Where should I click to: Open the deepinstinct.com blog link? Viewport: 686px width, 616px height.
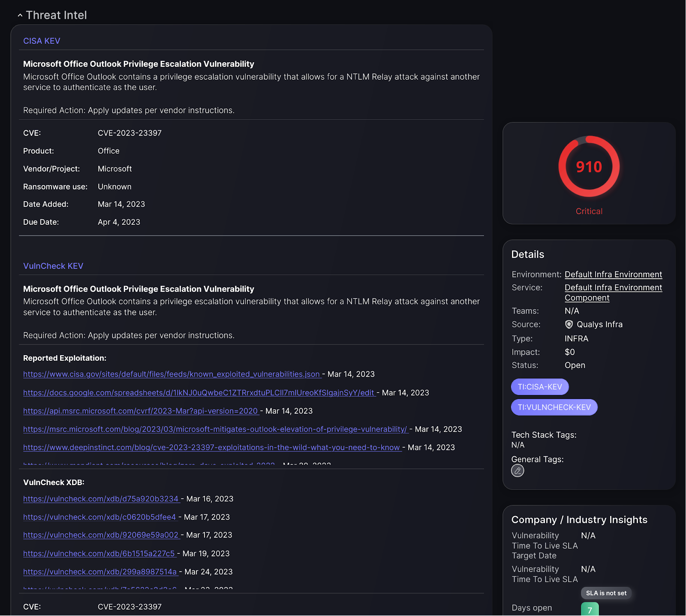click(x=211, y=447)
